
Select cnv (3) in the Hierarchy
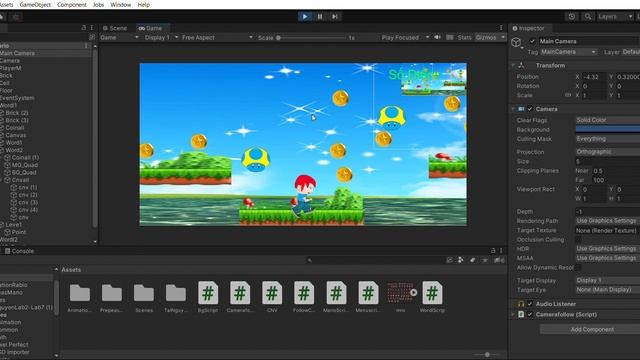click(x=28, y=202)
